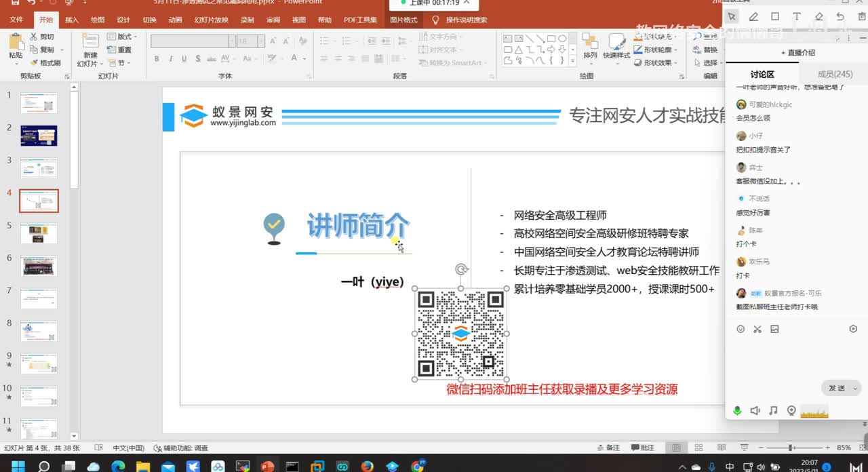
Task: Open Windows Start menu
Action: pos(18,466)
